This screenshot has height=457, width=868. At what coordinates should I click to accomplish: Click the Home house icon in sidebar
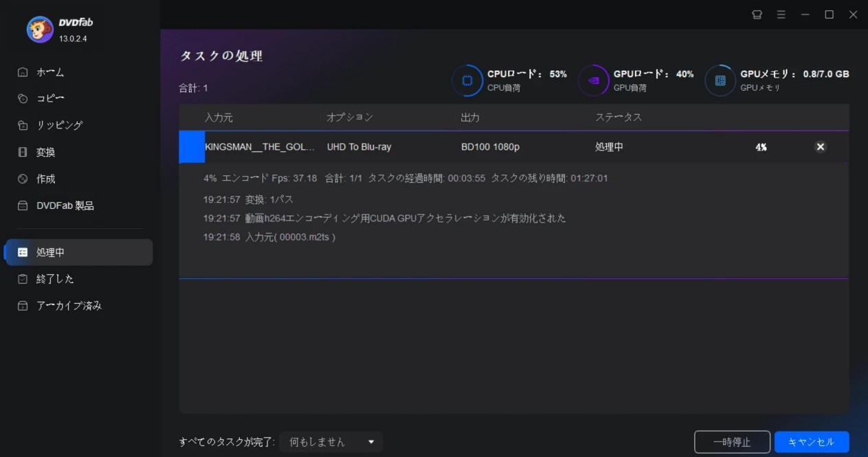coord(23,72)
